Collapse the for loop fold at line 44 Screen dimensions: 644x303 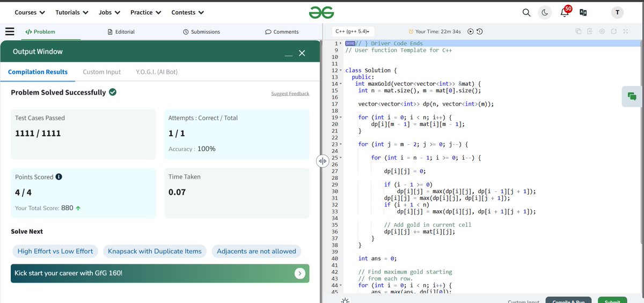point(341,285)
